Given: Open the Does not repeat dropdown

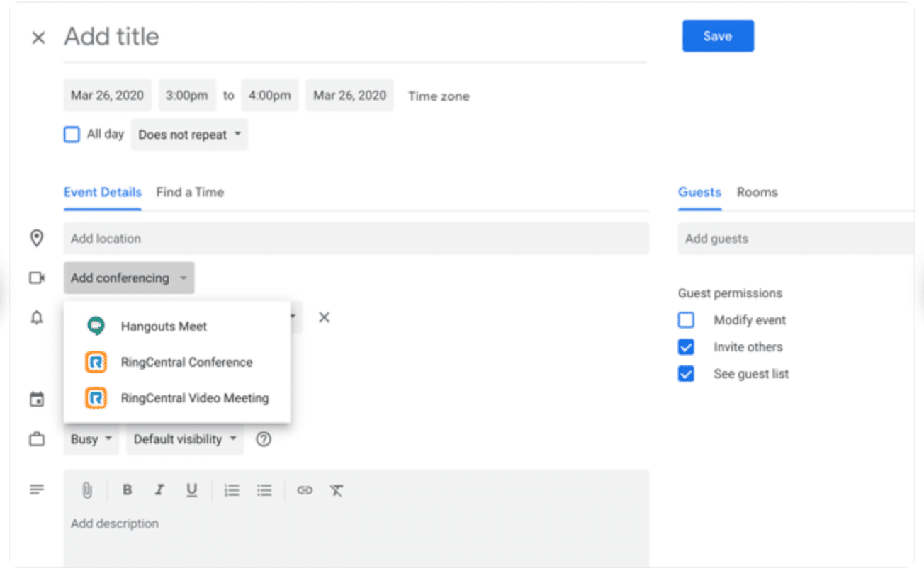Looking at the screenshot, I should coord(189,135).
